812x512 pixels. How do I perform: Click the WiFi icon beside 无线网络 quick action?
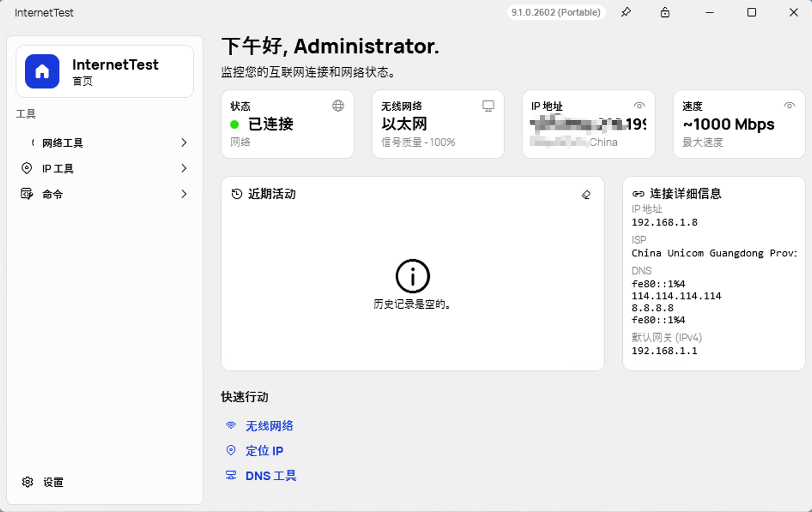coord(231,425)
